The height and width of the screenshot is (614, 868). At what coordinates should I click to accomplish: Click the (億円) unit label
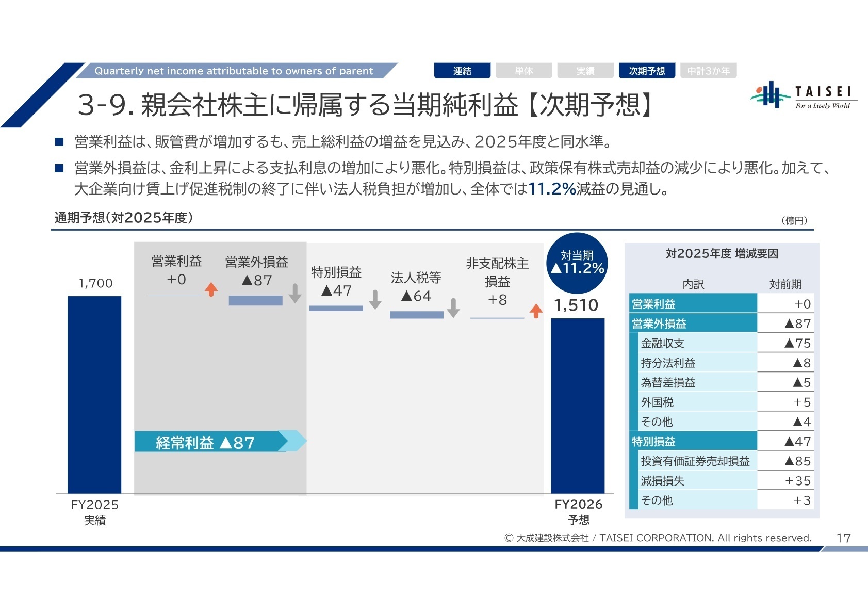(794, 221)
